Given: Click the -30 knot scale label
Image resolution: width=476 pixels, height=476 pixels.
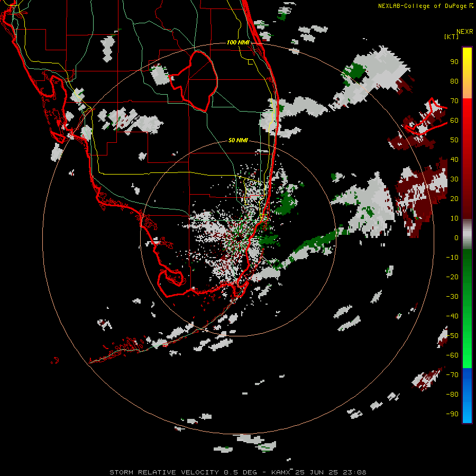Looking at the screenshot, I should [452, 297].
